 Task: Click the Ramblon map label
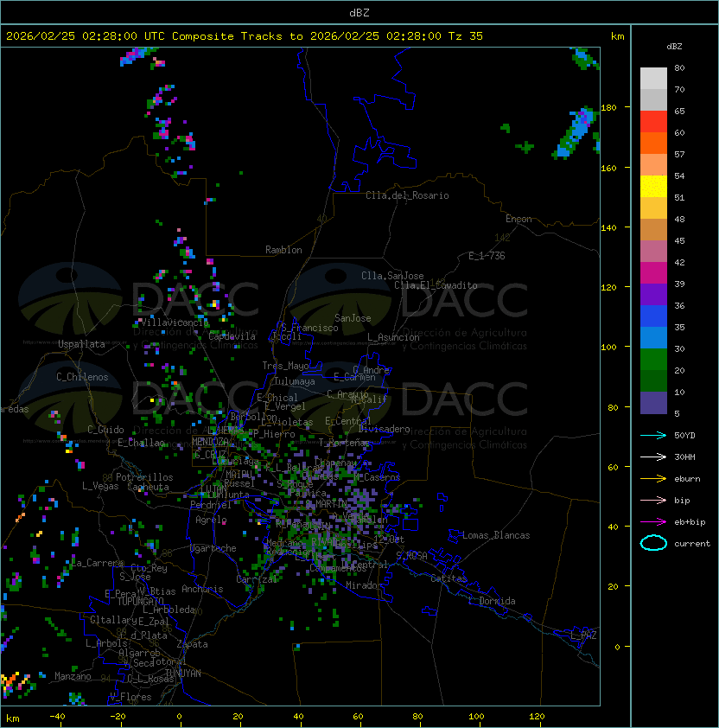(283, 250)
